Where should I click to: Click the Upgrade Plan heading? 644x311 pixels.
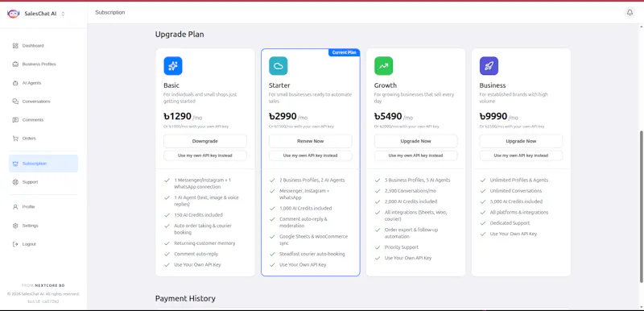[180, 35]
